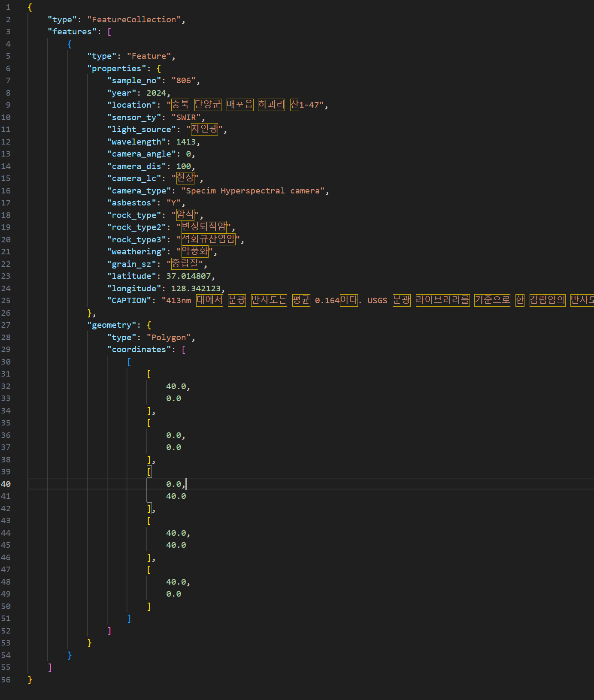Screen dimensions: 594x700
Task: Click the pink opening bracket on line 3
Action: (109, 31)
